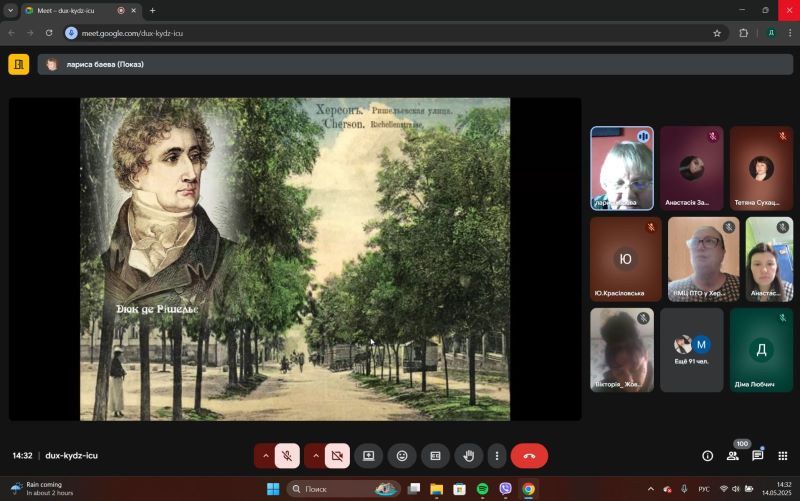The width and height of the screenshot is (800, 501).
Task: Open Viber from taskbar
Action: [x=505, y=489]
